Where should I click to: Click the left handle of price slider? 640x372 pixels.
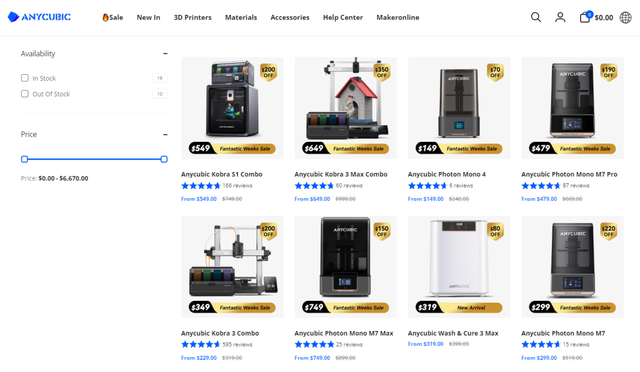click(24, 159)
